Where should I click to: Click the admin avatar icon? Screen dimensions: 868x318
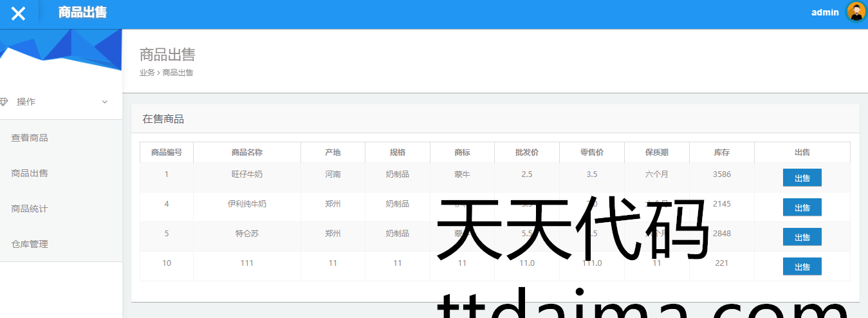[856, 12]
